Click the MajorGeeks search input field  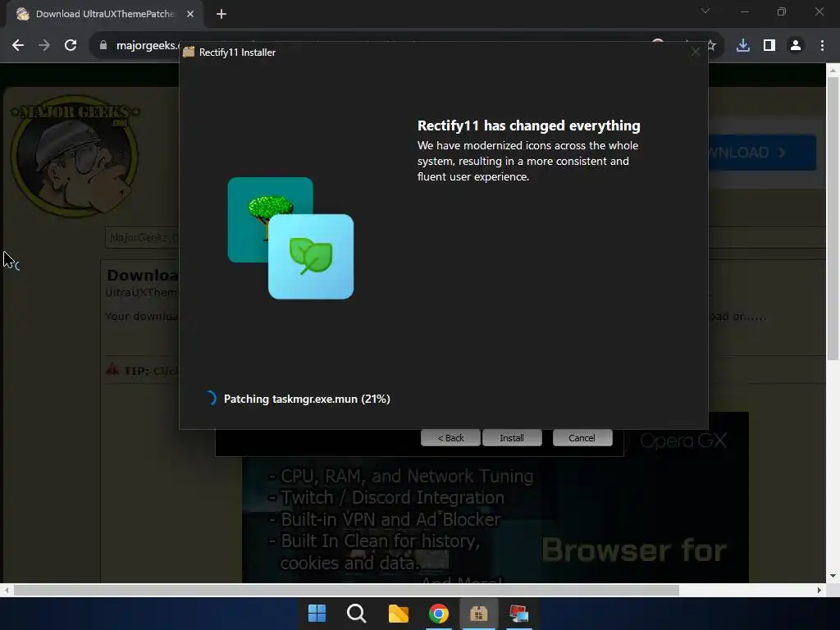pyautogui.click(x=142, y=237)
